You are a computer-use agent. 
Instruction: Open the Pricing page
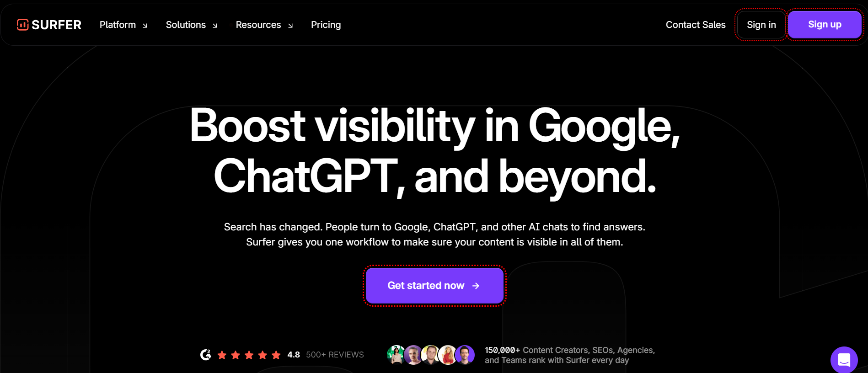pyautogui.click(x=326, y=25)
